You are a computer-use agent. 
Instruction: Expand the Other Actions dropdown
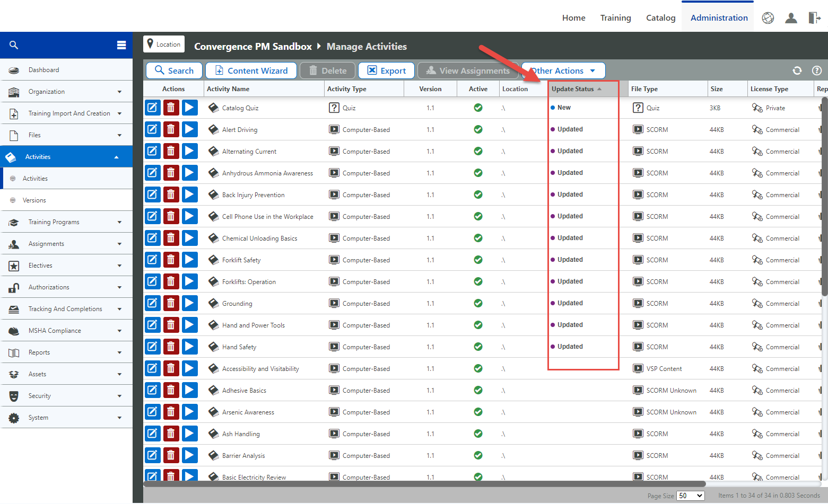(563, 70)
